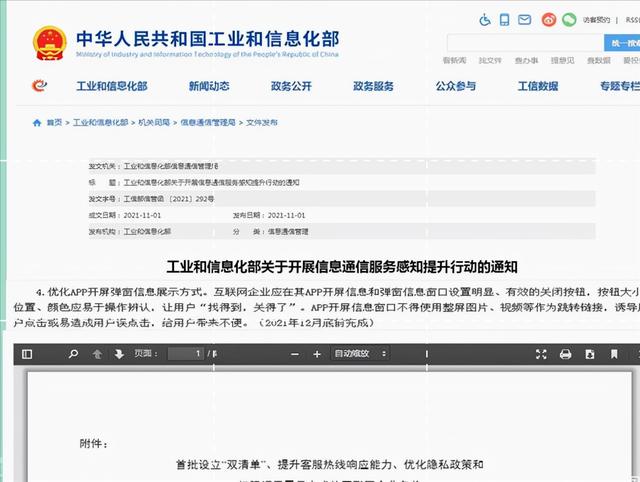This screenshot has width=640, height=482.
Task: Open the 工业和信息化部 navigation menu
Action: (112, 86)
